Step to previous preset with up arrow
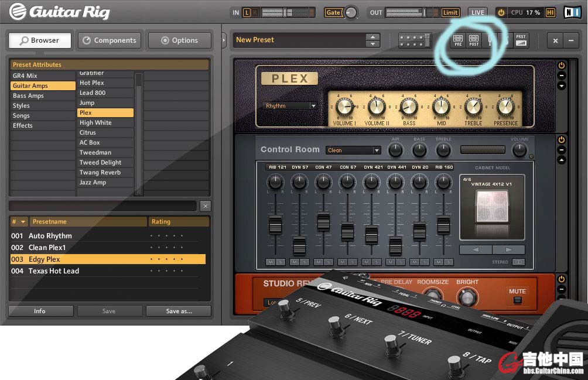588x380 pixels. point(372,37)
